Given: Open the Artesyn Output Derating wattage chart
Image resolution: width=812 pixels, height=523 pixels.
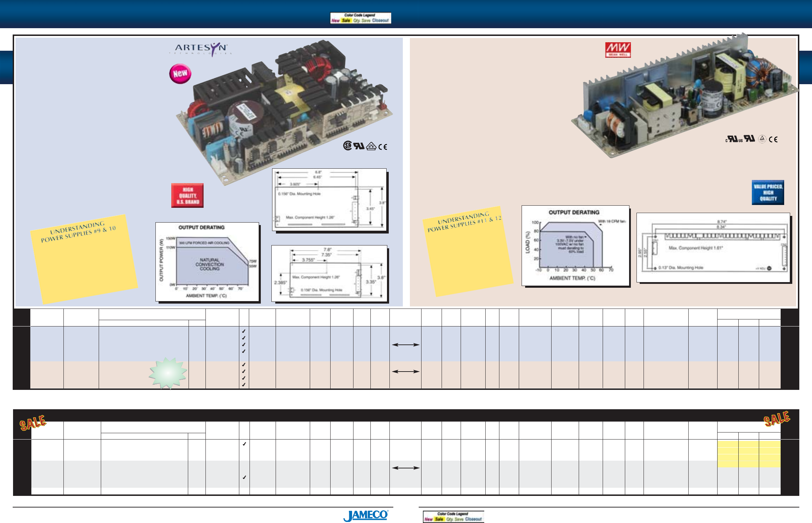Looking at the screenshot, I should (207, 262).
